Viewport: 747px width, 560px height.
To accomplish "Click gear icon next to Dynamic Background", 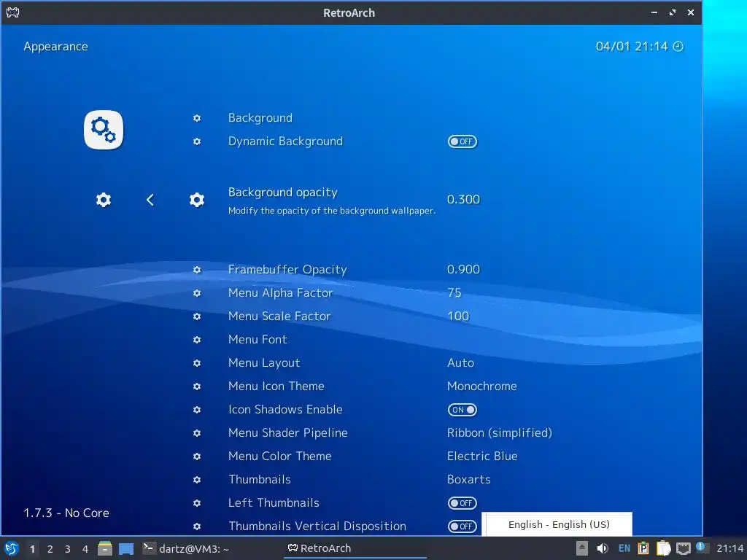I will click(x=197, y=141).
